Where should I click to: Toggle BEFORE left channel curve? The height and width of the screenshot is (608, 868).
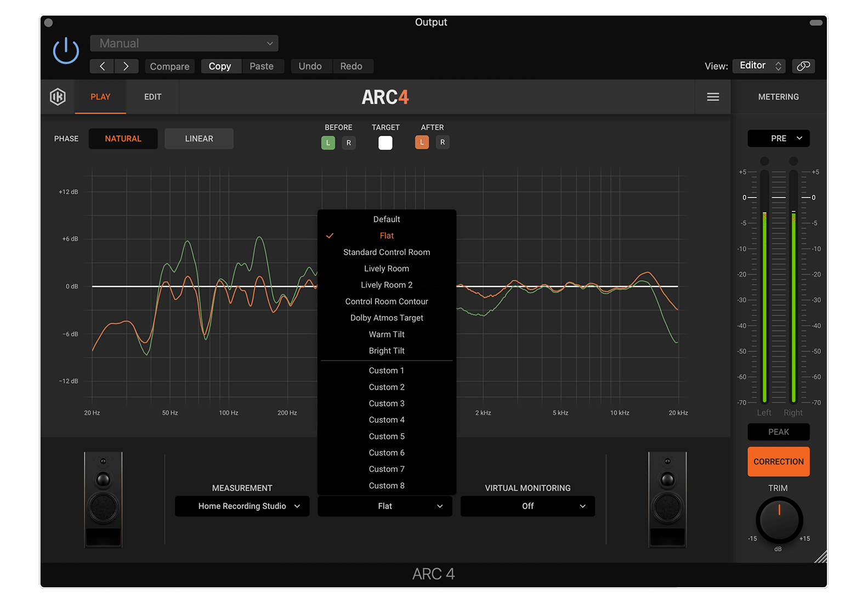pyautogui.click(x=328, y=143)
